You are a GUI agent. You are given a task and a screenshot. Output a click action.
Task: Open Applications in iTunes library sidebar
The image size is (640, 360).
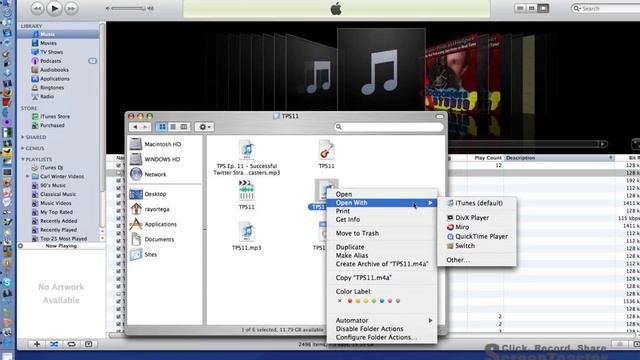(x=54, y=79)
